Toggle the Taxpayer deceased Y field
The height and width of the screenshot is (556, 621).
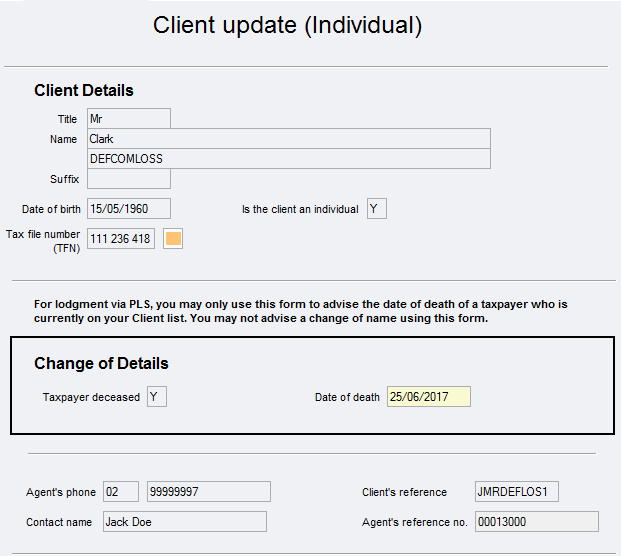pyautogui.click(x=156, y=397)
